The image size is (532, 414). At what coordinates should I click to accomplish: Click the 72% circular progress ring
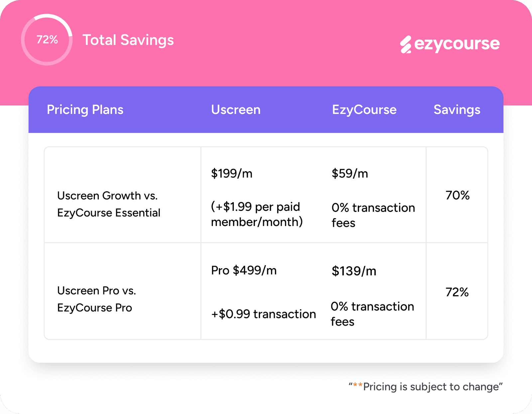[47, 40]
